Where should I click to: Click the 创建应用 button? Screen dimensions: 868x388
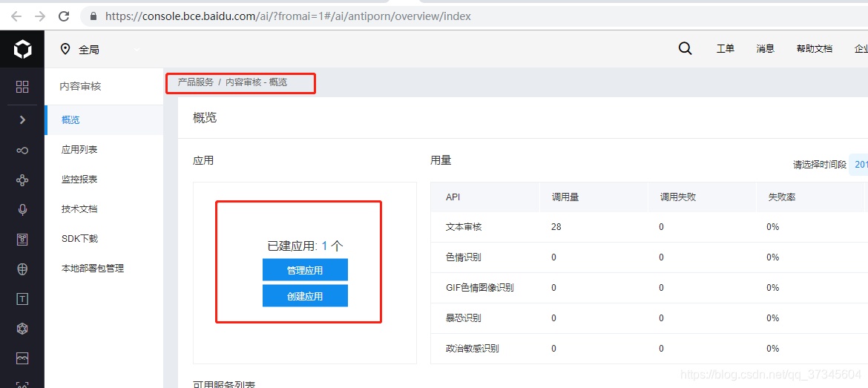pos(305,296)
